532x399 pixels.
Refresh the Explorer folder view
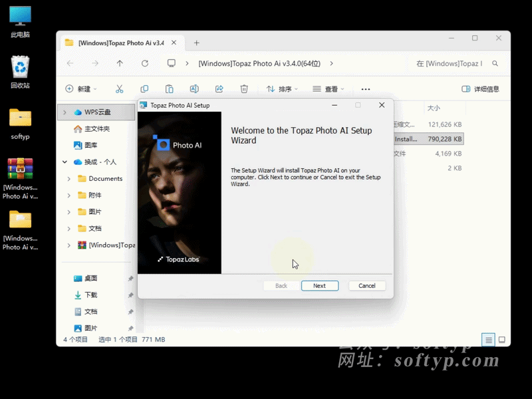pos(145,63)
